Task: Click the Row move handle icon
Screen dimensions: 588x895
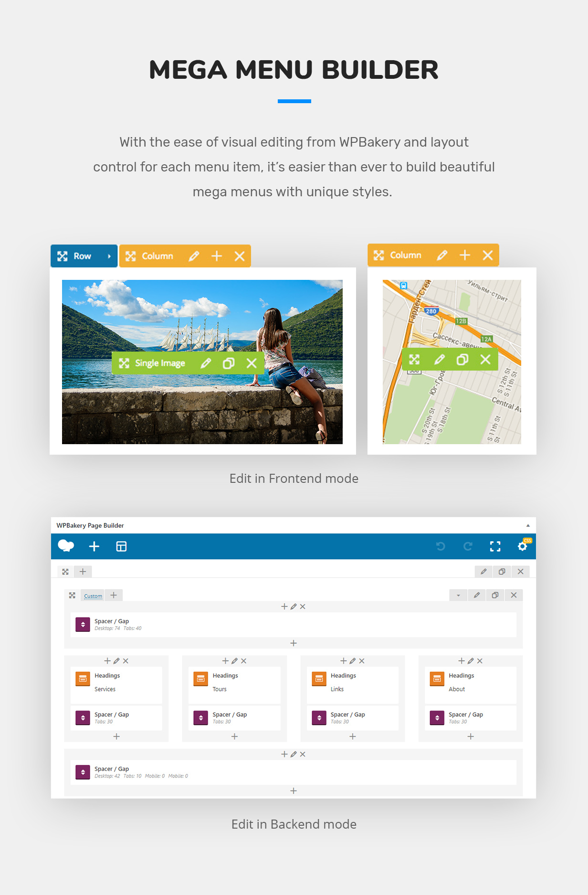Action: [x=63, y=256]
